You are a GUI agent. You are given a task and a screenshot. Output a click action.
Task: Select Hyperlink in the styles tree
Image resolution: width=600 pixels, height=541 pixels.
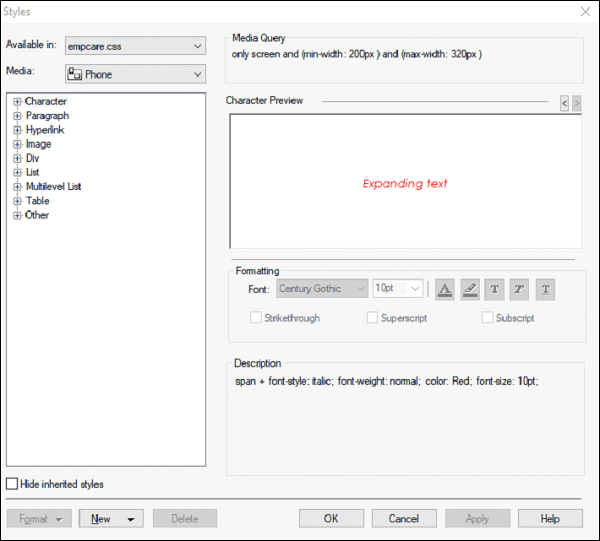click(45, 130)
